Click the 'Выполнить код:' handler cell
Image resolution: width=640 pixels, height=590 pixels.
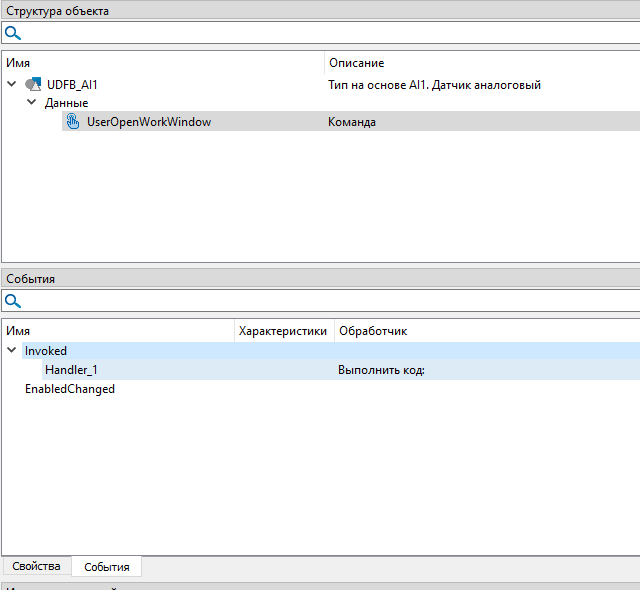(x=381, y=370)
